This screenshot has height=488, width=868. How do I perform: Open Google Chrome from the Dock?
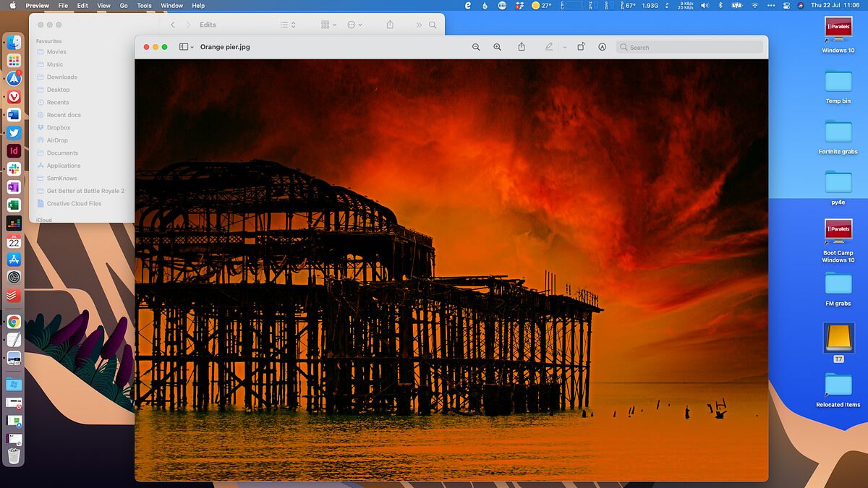pos(14,322)
